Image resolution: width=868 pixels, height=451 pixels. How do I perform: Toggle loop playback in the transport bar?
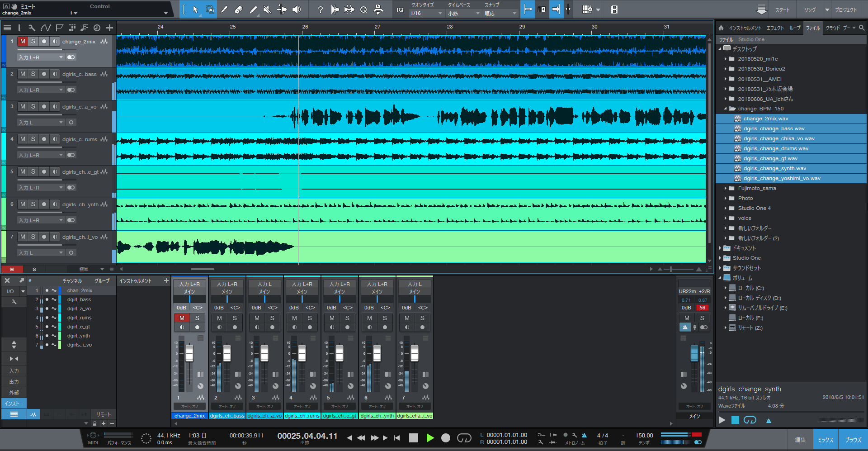464,438
